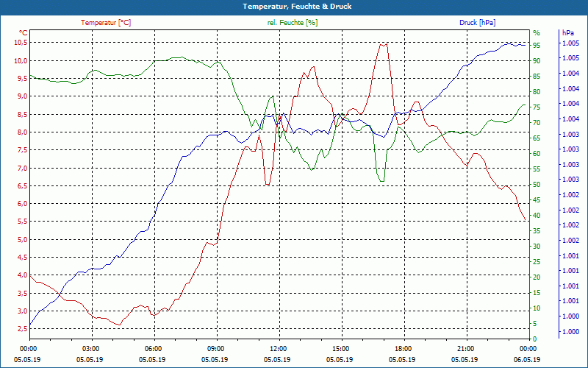Screen dimensions: 588x368
Task: Click the '12:00' time axis label
Action: pyautogui.click(x=278, y=349)
